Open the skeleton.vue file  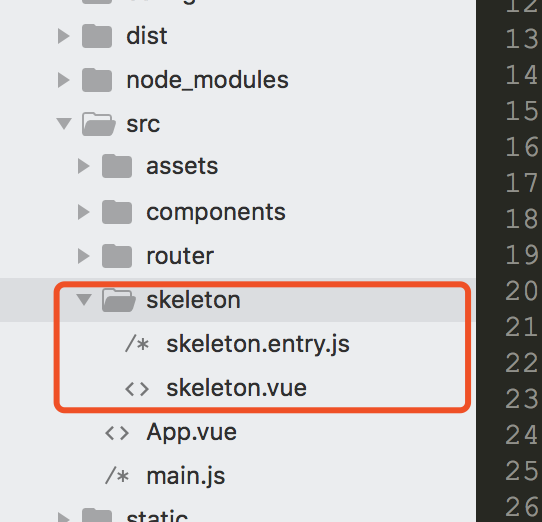tap(237, 388)
